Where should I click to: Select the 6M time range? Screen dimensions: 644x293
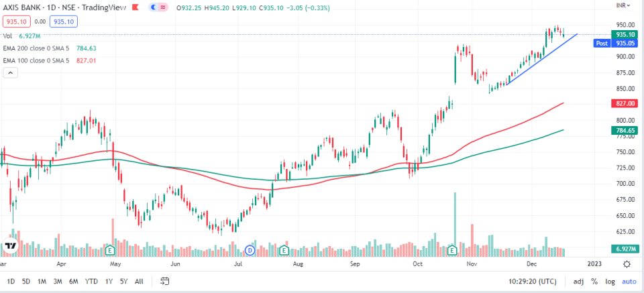pos(74,282)
